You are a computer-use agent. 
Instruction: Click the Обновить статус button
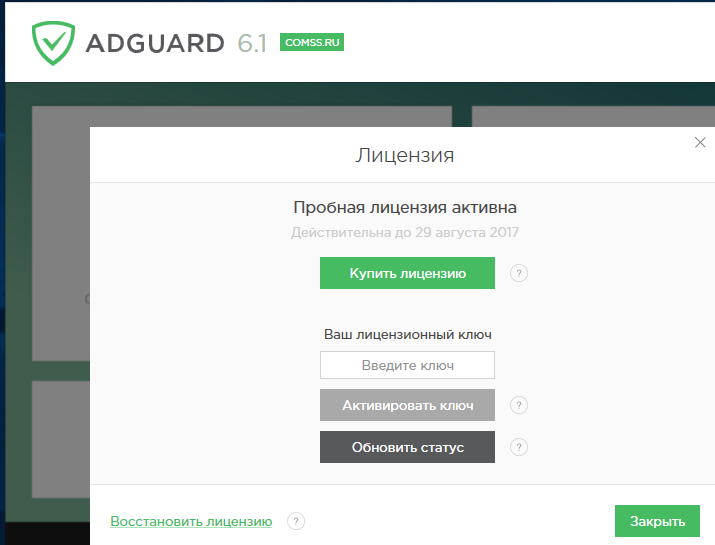click(x=407, y=447)
